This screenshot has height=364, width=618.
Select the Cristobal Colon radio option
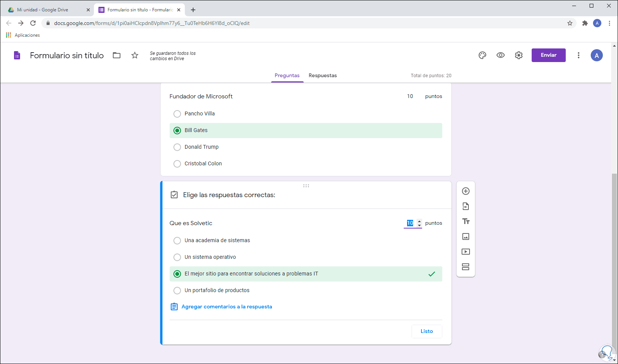tap(177, 163)
